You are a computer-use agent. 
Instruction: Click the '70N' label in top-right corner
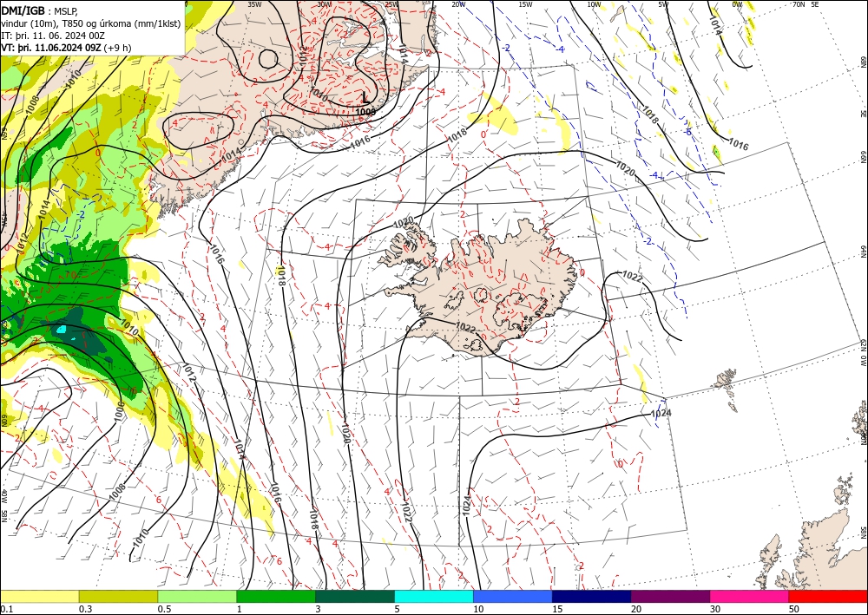point(799,4)
